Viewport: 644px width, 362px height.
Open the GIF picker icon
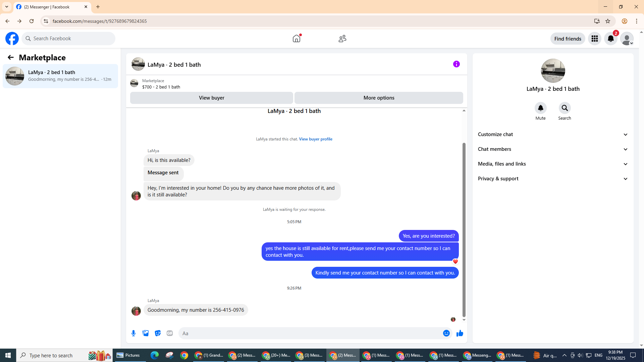pyautogui.click(x=170, y=333)
